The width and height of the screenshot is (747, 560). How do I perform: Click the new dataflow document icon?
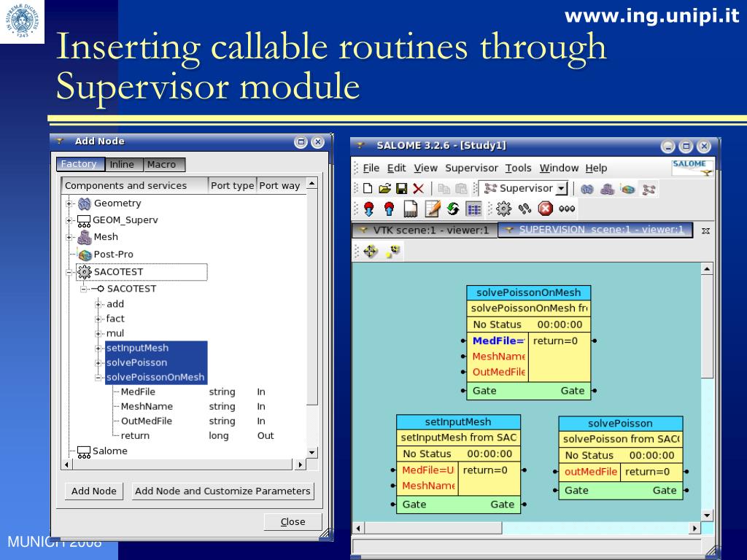coord(410,209)
